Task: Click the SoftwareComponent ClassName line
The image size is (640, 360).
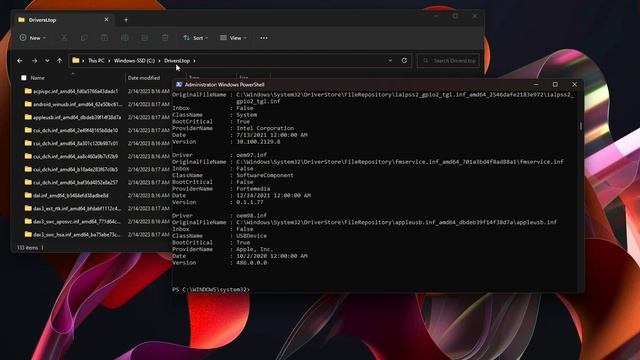Action: 233,175
